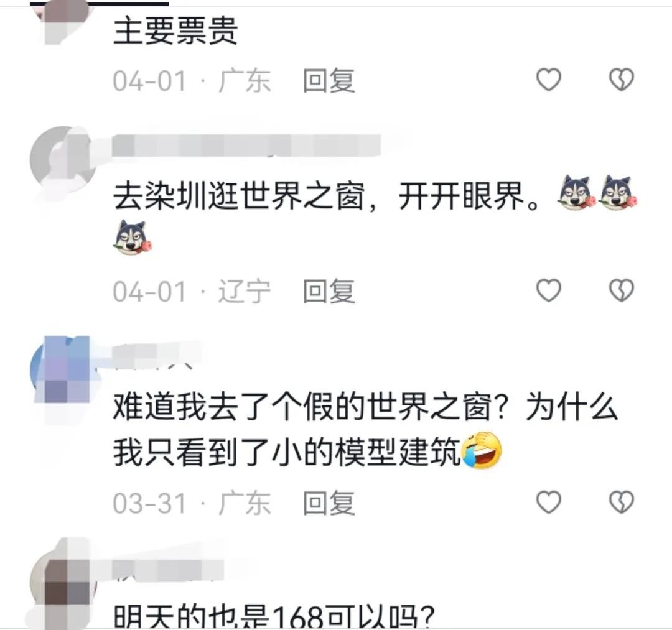Open blurred username above 难道我去了个假的

[157, 354]
